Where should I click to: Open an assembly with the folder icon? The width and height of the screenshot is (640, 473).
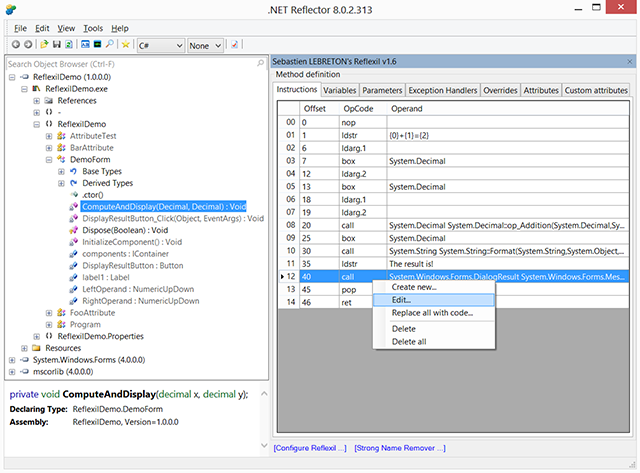44,44
